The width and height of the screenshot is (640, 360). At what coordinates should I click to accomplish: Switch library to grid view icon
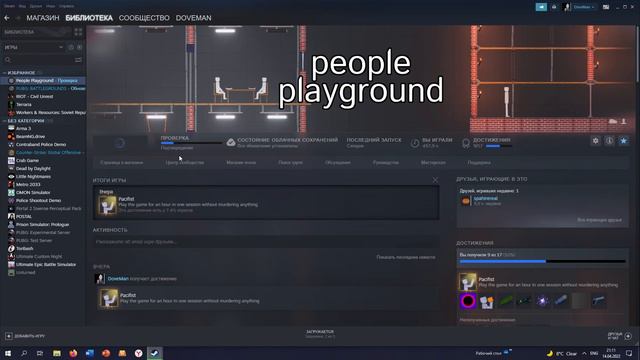click(78, 32)
